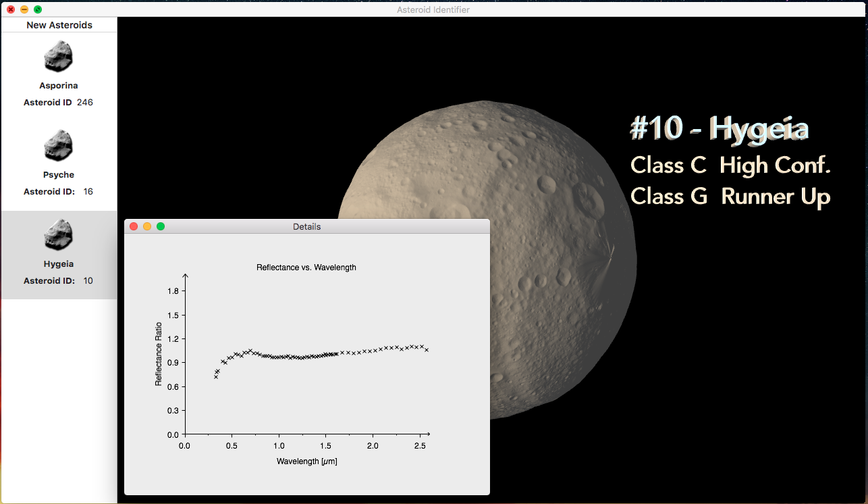This screenshot has height=504, width=868.
Task: Click the Reflectance Ratio axis label
Action: point(159,355)
